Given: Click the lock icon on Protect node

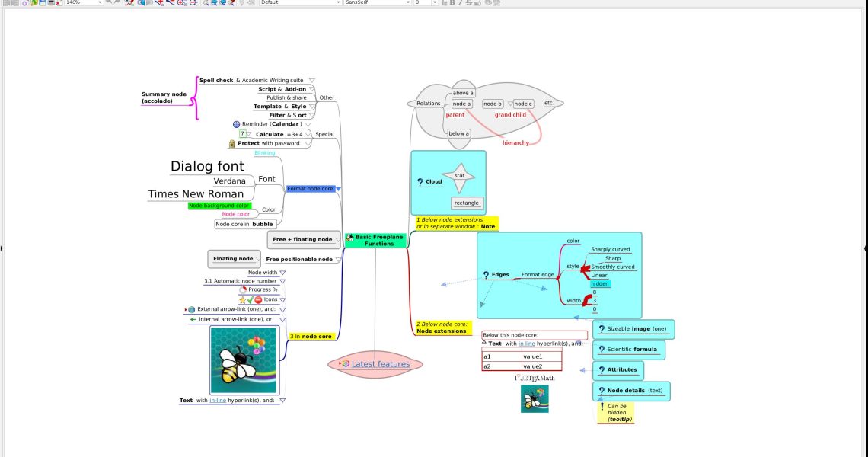Looking at the screenshot, I should coord(232,143).
